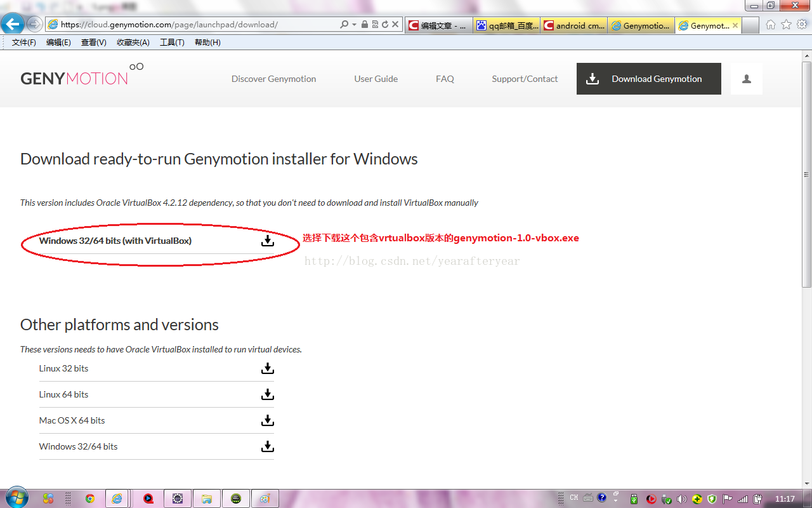This screenshot has height=508, width=812.
Task: Click Windows 32/64 bits (with VirtualBox) link
Action: click(x=115, y=241)
